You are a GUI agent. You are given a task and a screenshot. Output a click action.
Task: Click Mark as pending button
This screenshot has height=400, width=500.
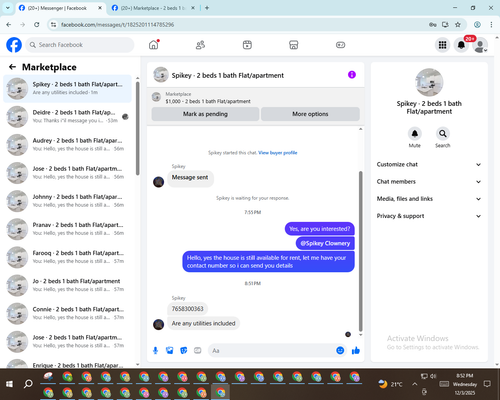(205, 114)
